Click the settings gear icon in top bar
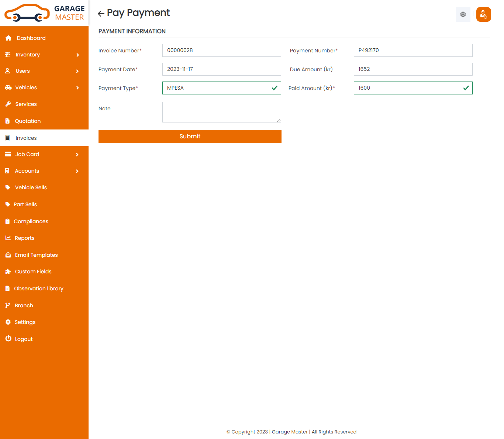This screenshot has width=504, height=439. coord(463,14)
